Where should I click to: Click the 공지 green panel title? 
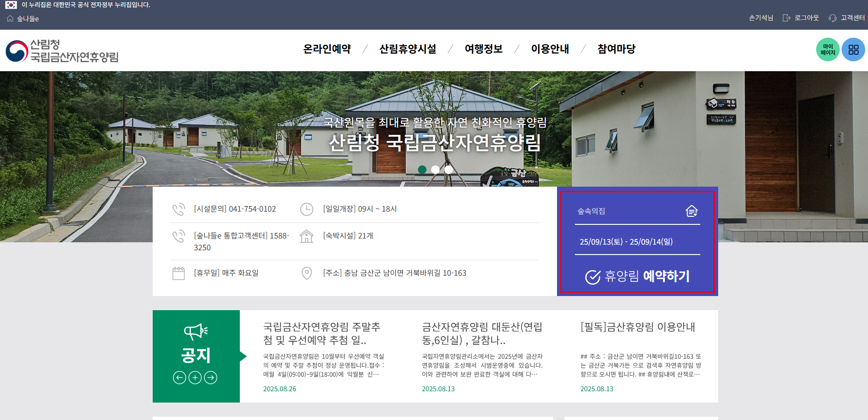[196, 355]
